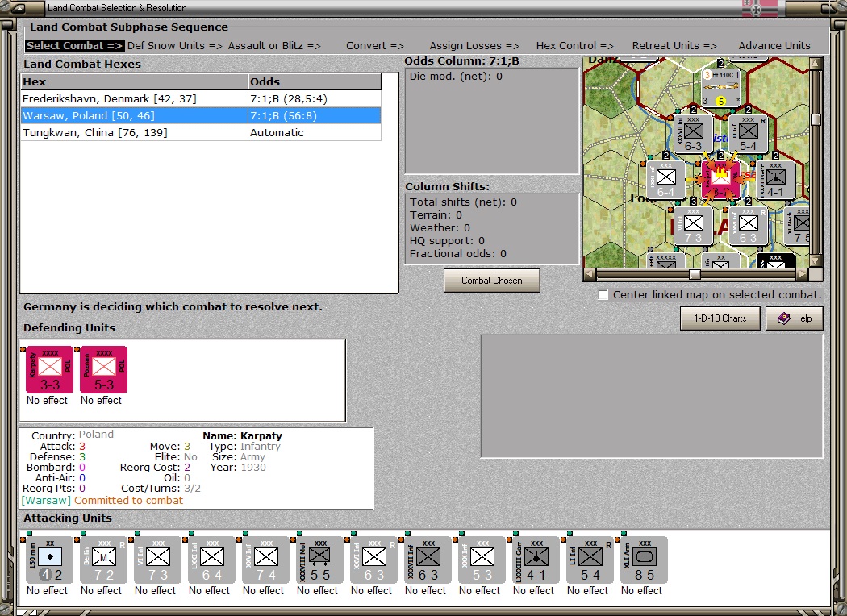The image size is (847, 616).
Task: Click the Hex column header
Action: (134, 82)
